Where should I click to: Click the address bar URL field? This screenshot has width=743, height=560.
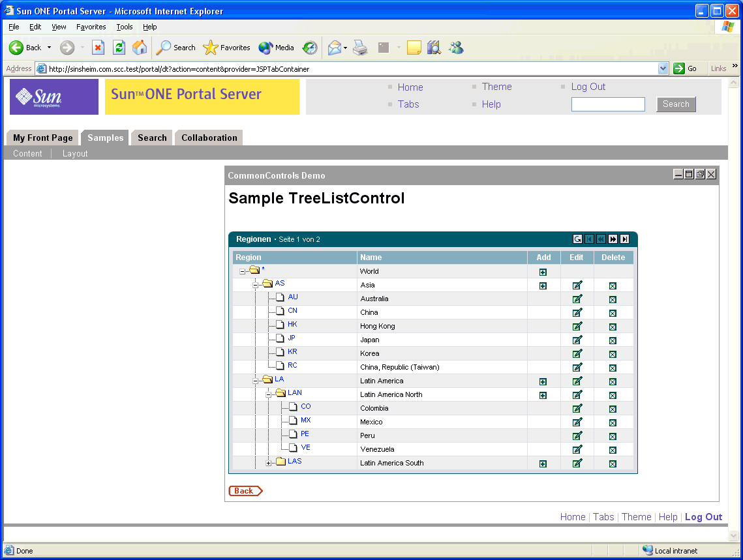click(x=352, y=68)
